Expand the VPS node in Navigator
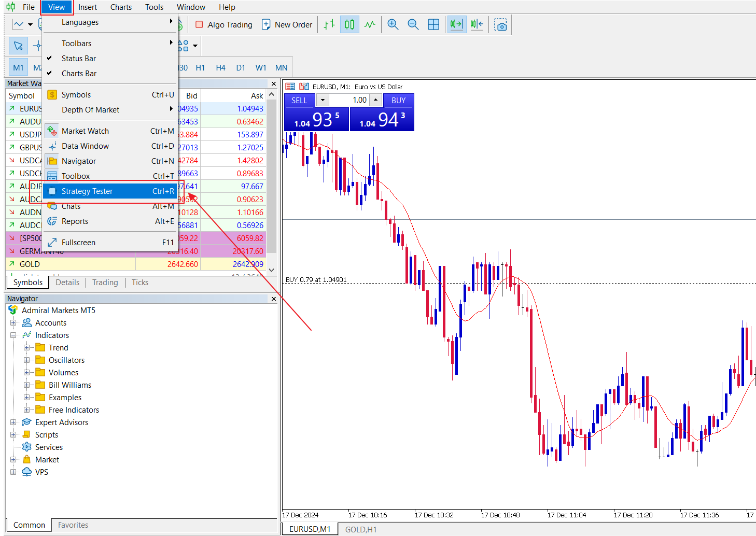This screenshot has width=756, height=536. 13,472
